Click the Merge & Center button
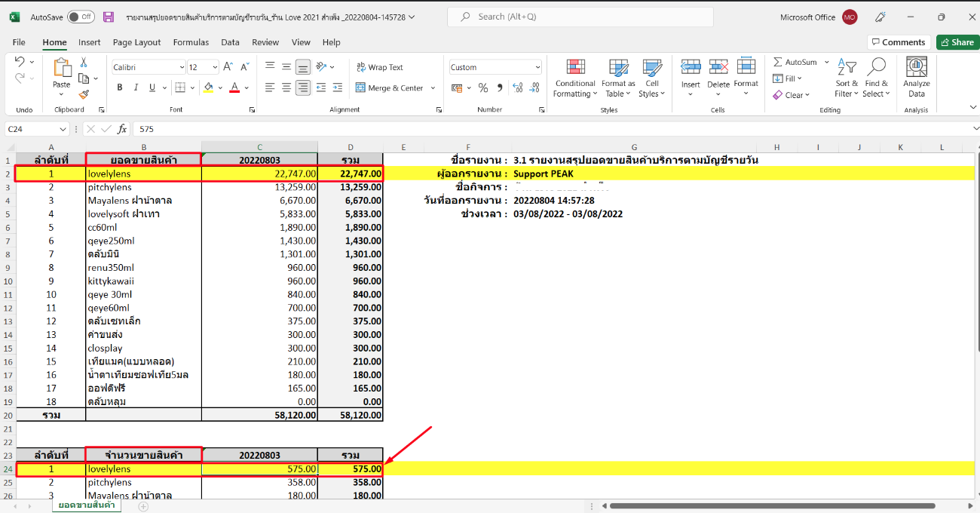980x513 pixels. (390, 88)
